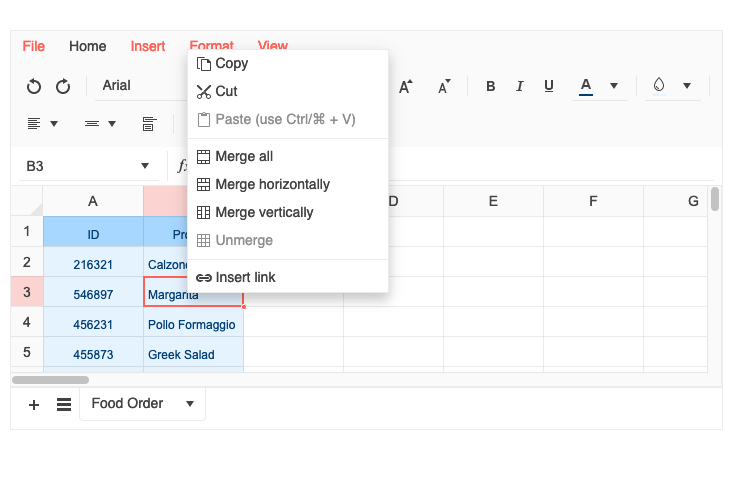Click the Pollo Formaggio cell
Image resolution: width=733 pixels, height=490 pixels.
click(193, 324)
